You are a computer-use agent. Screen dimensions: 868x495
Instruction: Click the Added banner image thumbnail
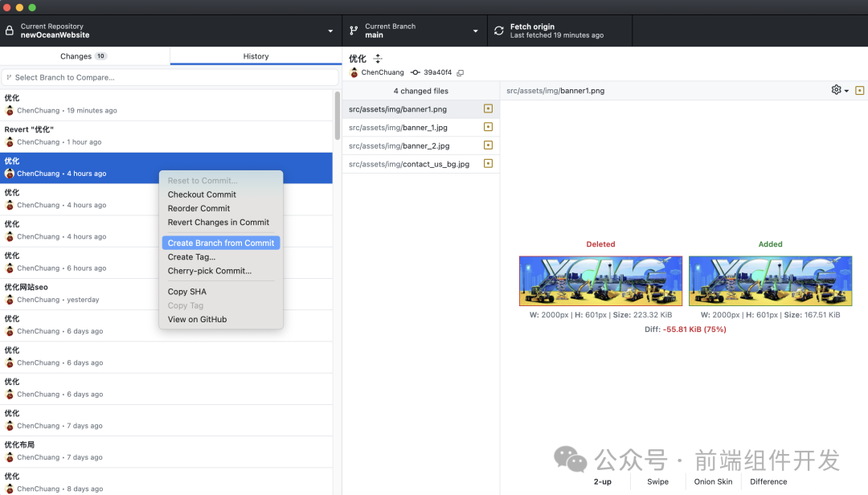click(x=770, y=280)
